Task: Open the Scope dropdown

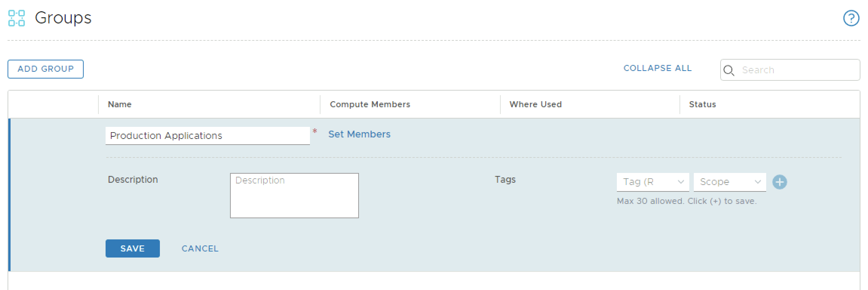Action: point(730,182)
